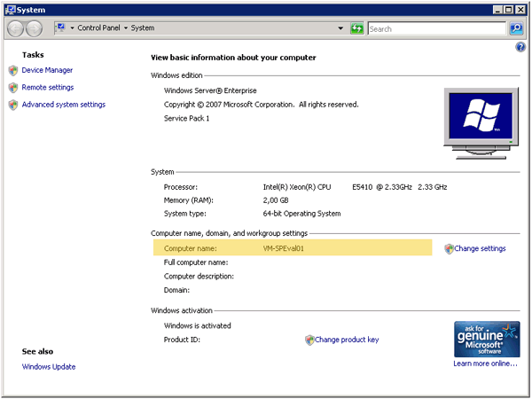Click the shield icon beside Remote settings
Screen dimensions: 532x399
13,88
